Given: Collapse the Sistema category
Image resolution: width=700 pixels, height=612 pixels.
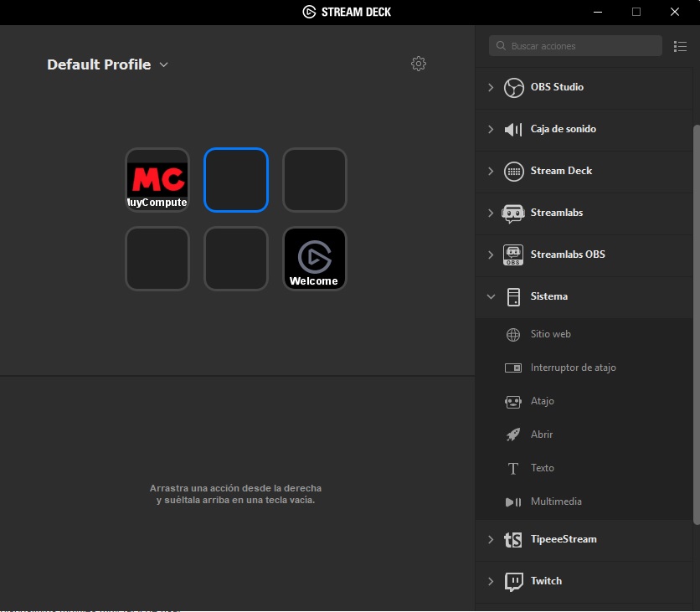Looking at the screenshot, I should (491, 296).
